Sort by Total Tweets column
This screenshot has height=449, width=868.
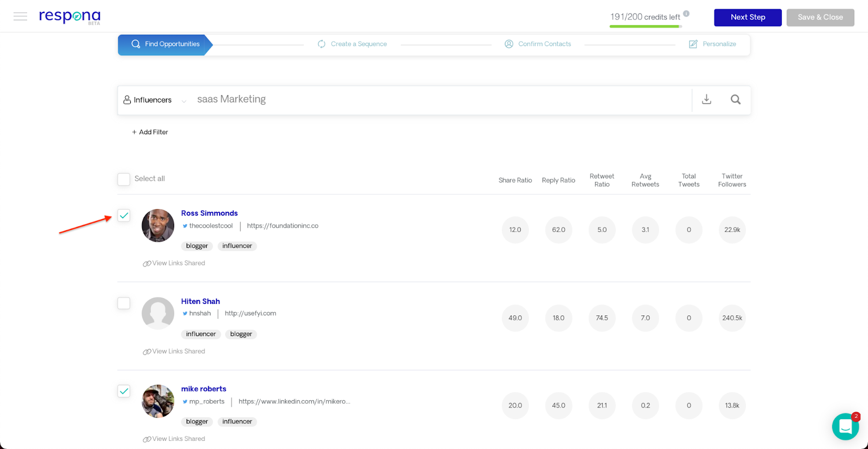click(689, 180)
